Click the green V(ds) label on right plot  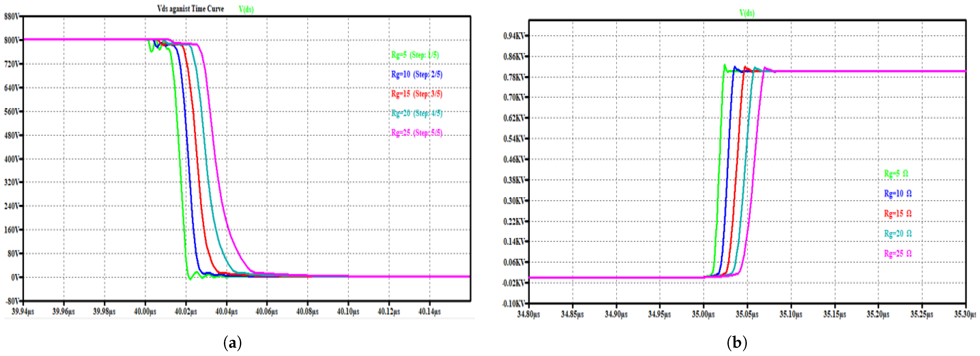point(747,13)
